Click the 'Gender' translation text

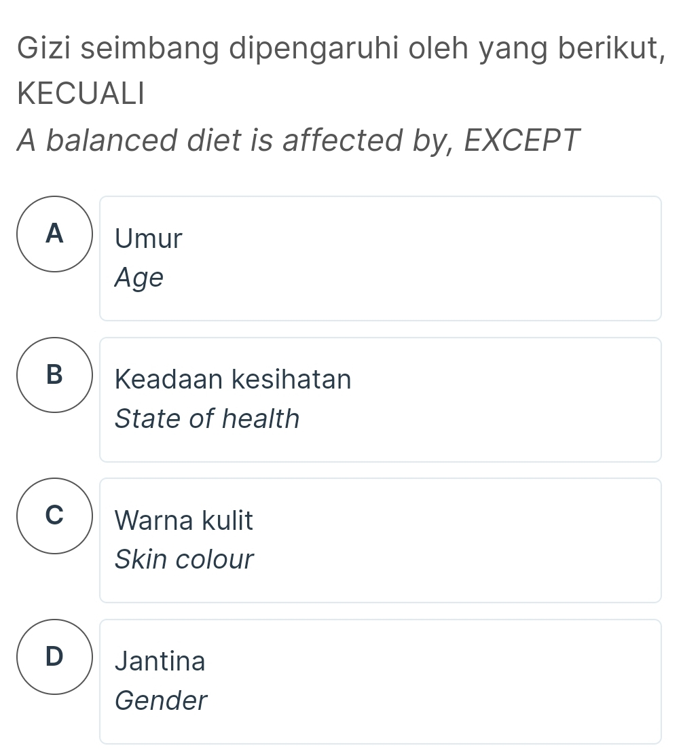tap(161, 700)
